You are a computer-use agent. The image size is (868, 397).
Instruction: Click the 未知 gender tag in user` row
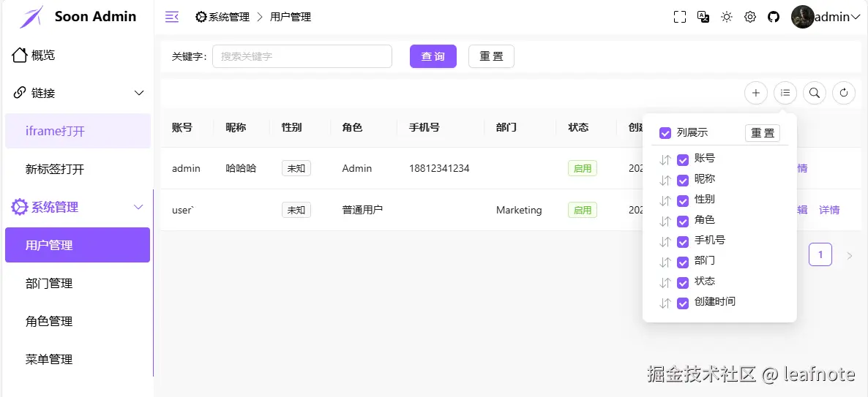tap(296, 210)
